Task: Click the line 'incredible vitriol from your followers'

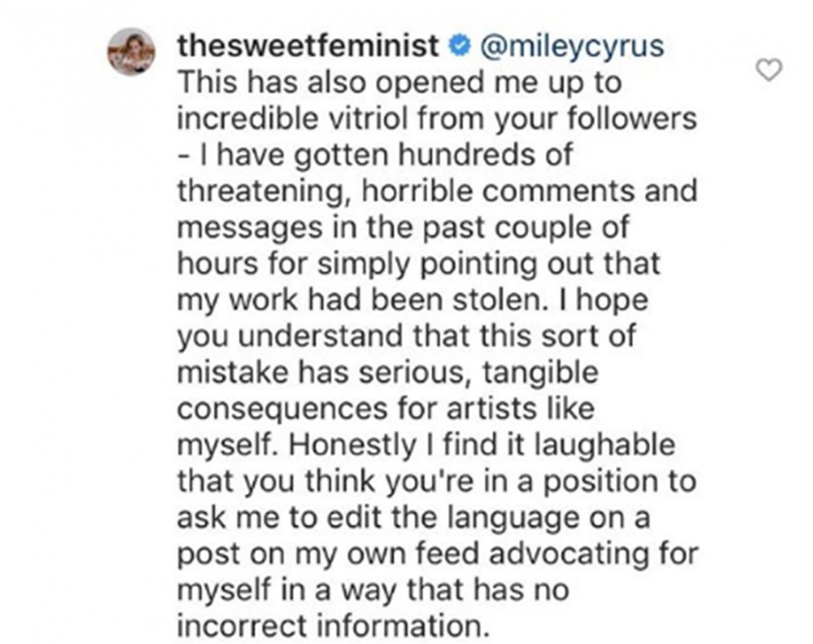Action: 437,119
